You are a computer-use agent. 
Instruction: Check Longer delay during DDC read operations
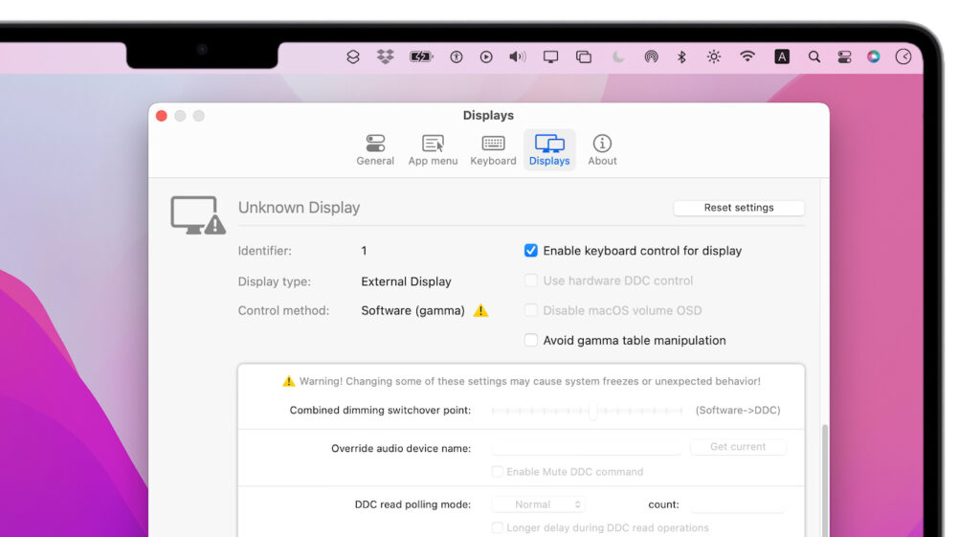tap(498, 527)
